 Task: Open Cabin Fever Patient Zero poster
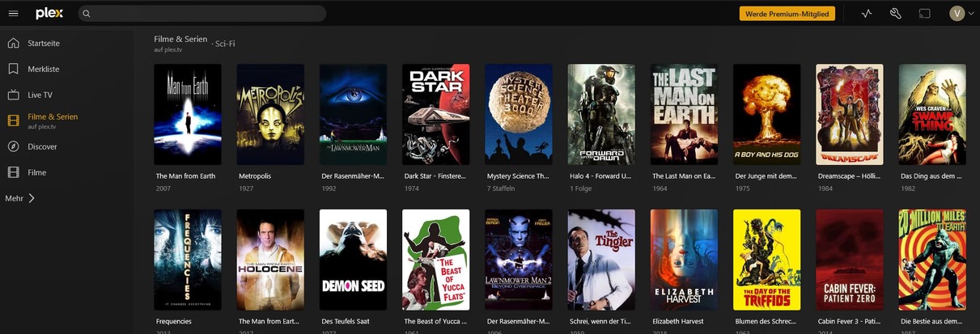[850, 260]
